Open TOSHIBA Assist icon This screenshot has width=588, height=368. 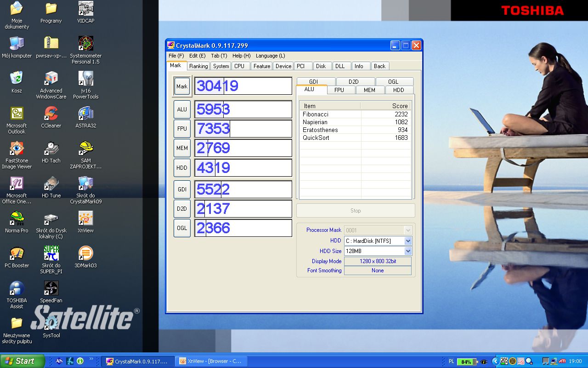tap(17, 295)
